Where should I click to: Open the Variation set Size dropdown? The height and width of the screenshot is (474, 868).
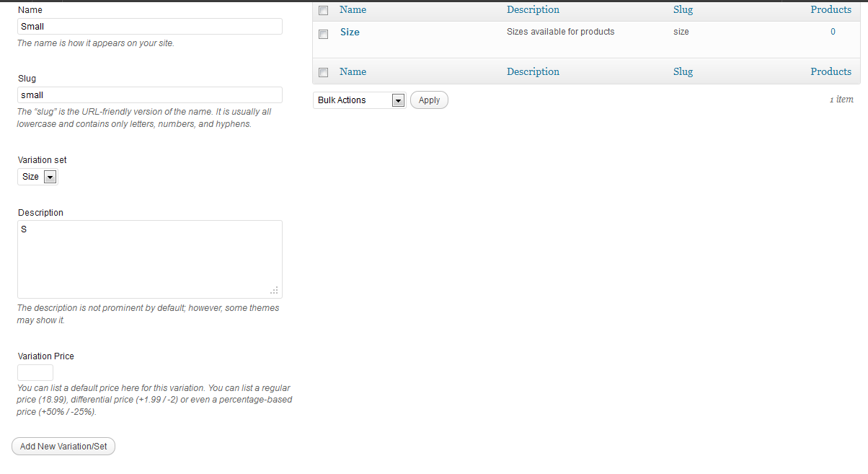point(37,177)
